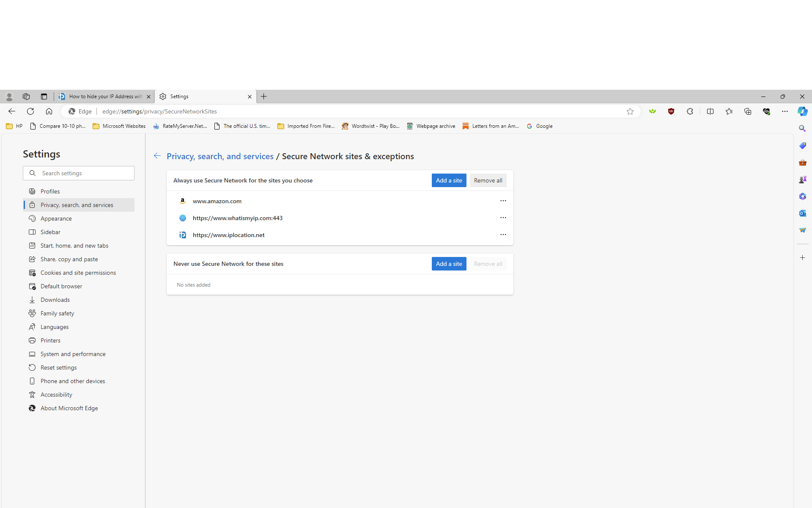
Task: Toggle Family safety settings
Action: coord(57,313)
